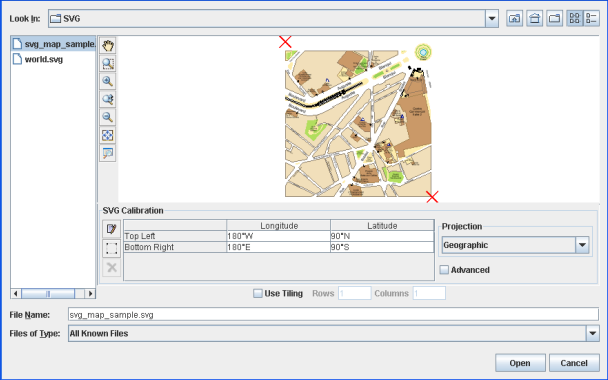Viewport: 608px width, 380px height.
Task: Select world.svg in the file list
Action: tap(43, 59)
